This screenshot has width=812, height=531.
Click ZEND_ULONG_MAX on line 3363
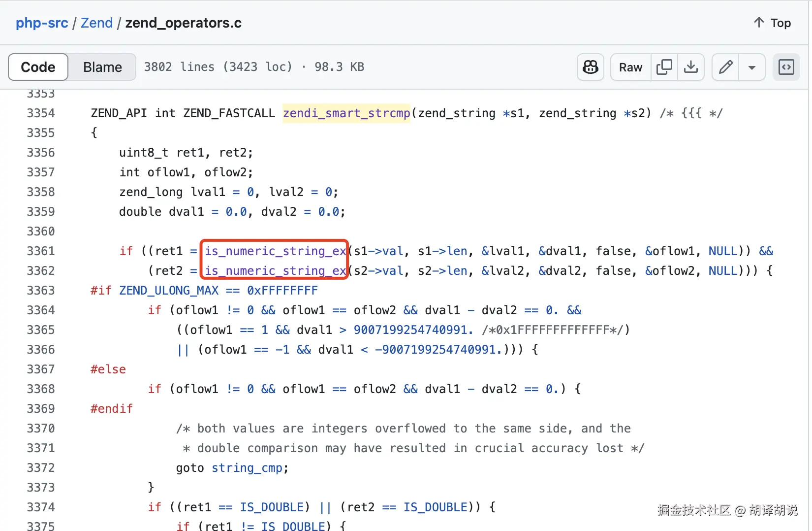[169, 291]
